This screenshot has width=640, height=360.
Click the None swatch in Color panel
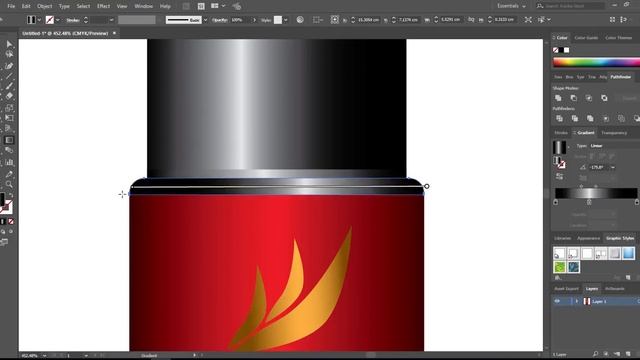[556, 50]
